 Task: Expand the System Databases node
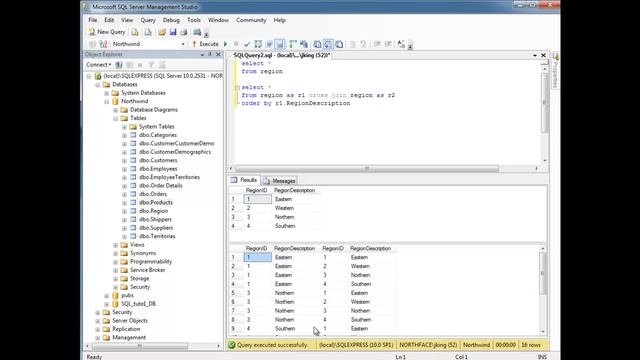107,93
